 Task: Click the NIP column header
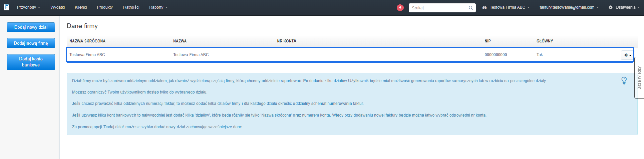point(488,41)
